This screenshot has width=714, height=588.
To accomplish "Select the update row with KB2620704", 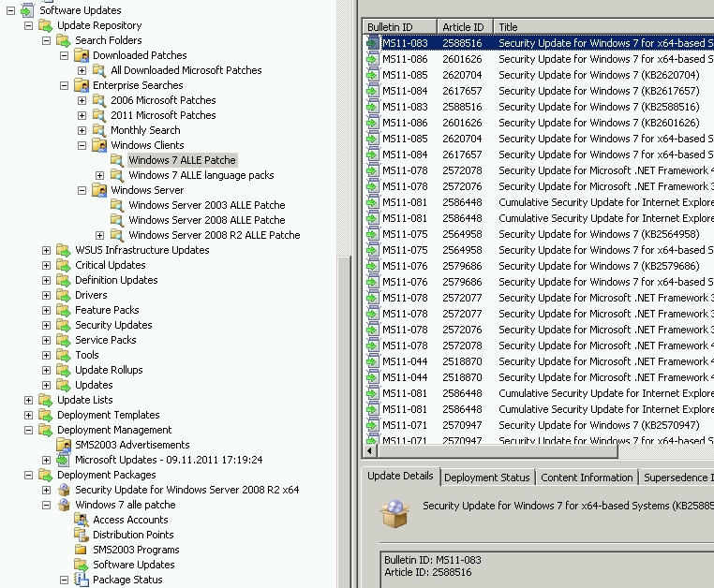I will coord(538,75).
